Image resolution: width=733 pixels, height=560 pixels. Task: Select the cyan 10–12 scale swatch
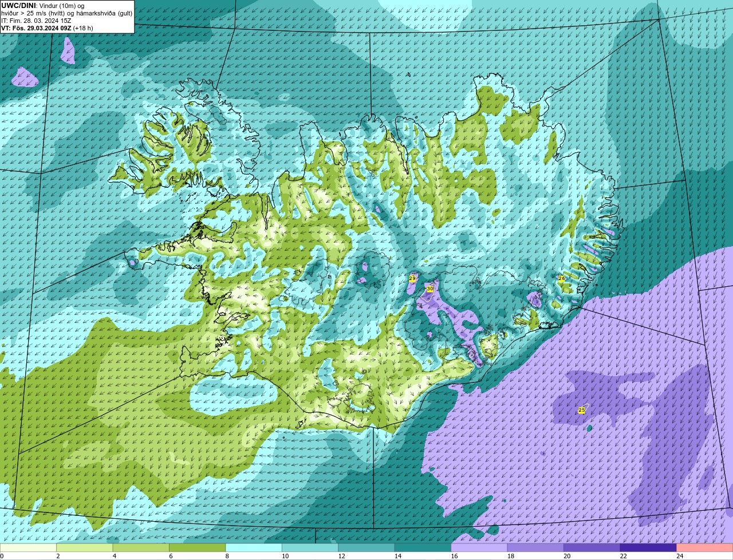[310, 548]
